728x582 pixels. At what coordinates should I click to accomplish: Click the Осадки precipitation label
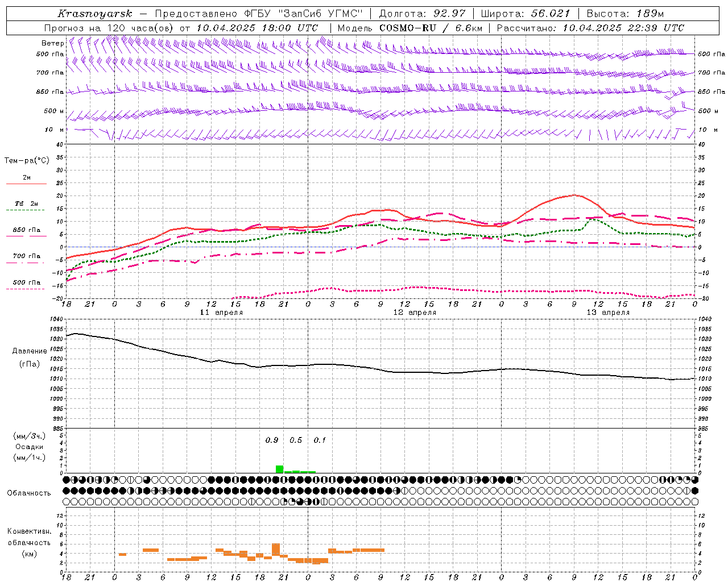pyautogui.click(x=29, y=447)
